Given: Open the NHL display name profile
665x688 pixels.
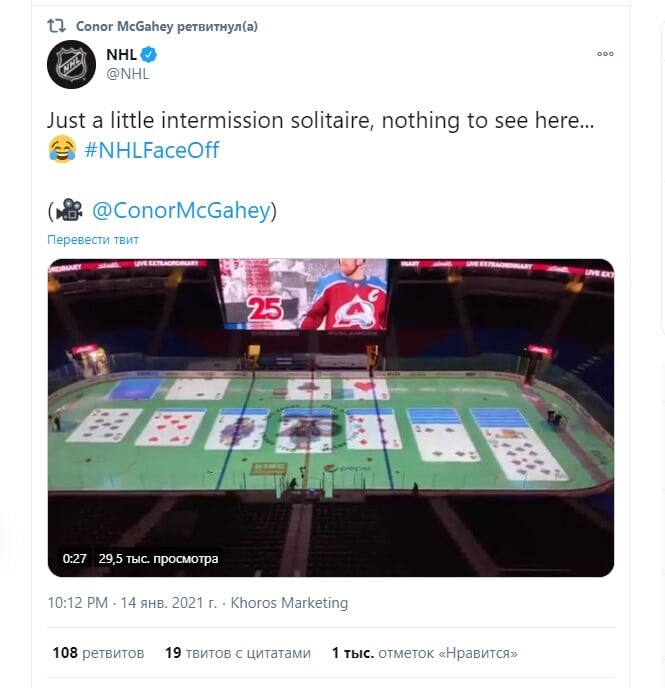Looking at the screenshot, I should tap(122, 54).
